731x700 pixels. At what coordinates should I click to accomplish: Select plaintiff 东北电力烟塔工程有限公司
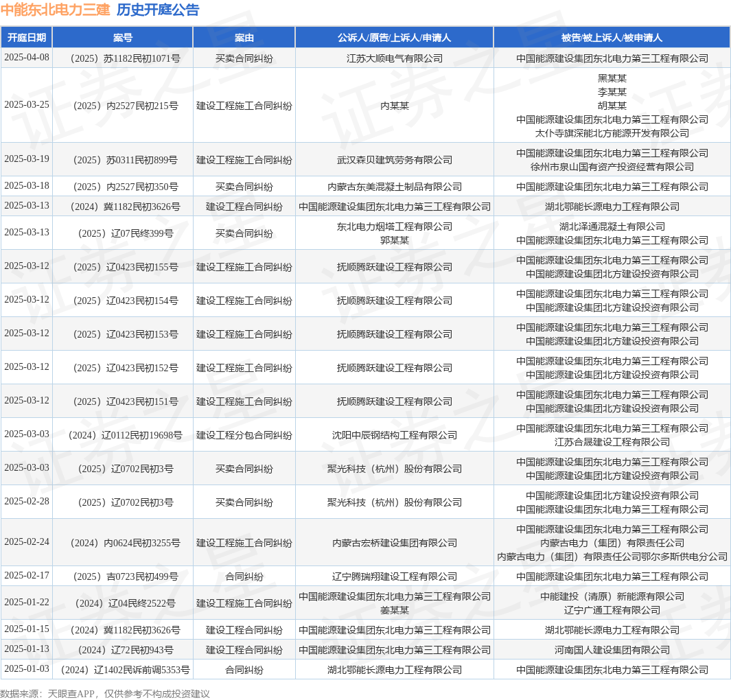pos(395,226)
